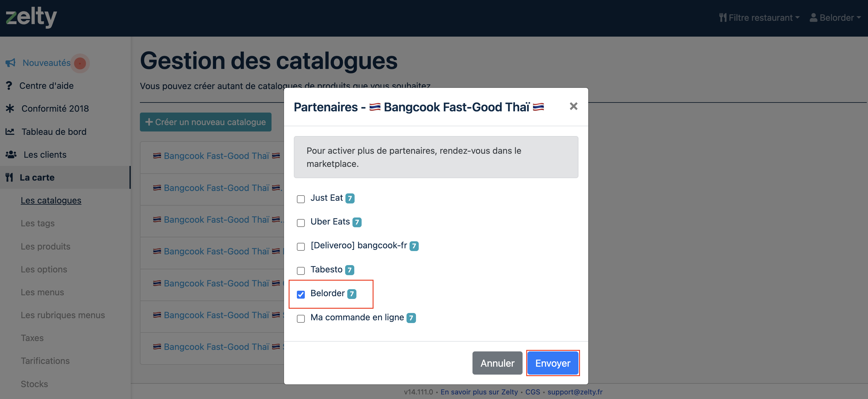
Task: Open Les menus submenu item
Action: 42,292
